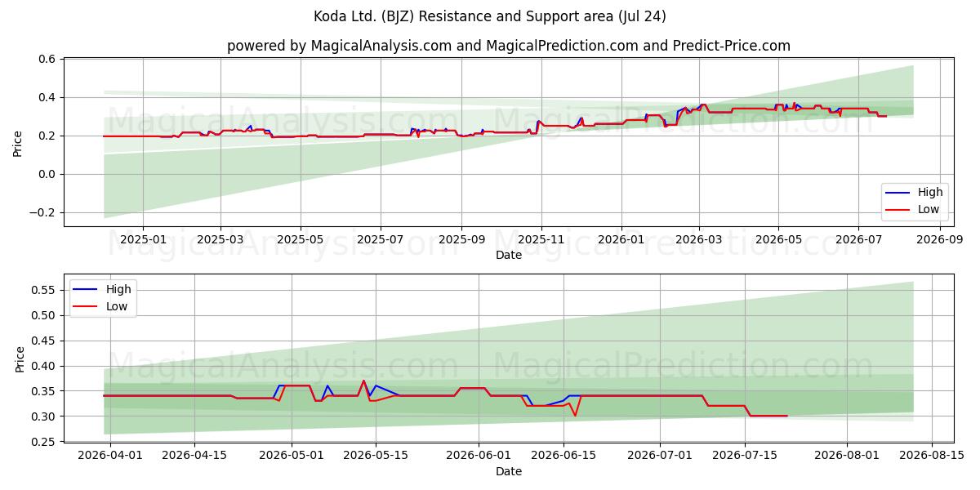This screenshot has width=980, height=490.
Task: Click the '2026-03' x-axis label on upper chart
Action: (x=699, y=239)
